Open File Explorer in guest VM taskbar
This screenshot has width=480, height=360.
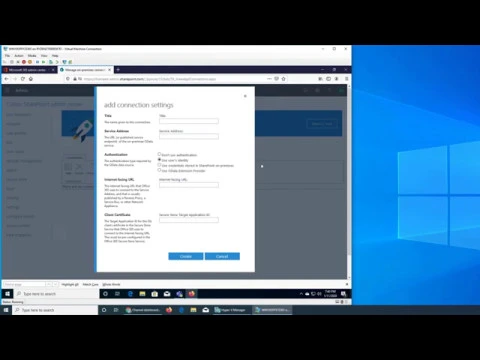(x=142, y=294)
